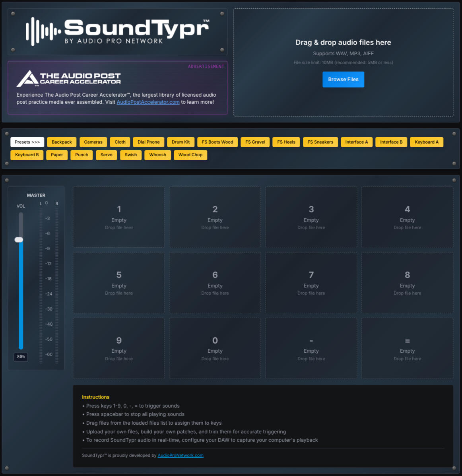
Task: Click the 80% volume value box
Action: tap(21, 357)
